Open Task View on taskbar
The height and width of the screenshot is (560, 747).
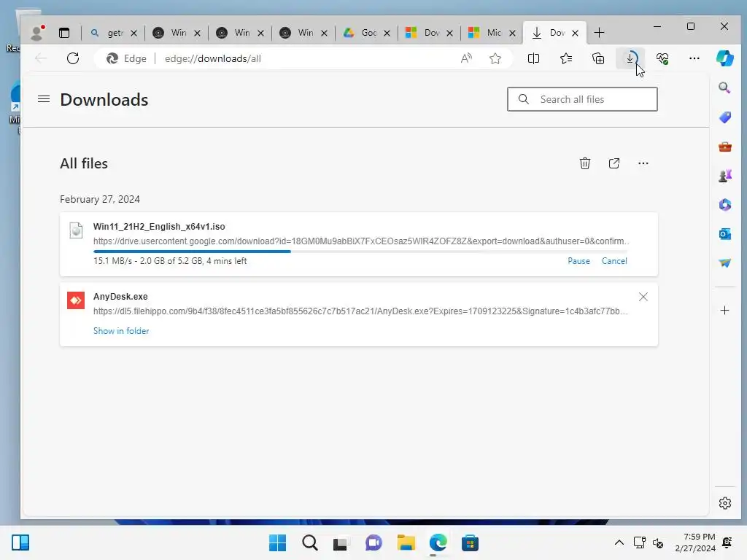pos(340,542)
